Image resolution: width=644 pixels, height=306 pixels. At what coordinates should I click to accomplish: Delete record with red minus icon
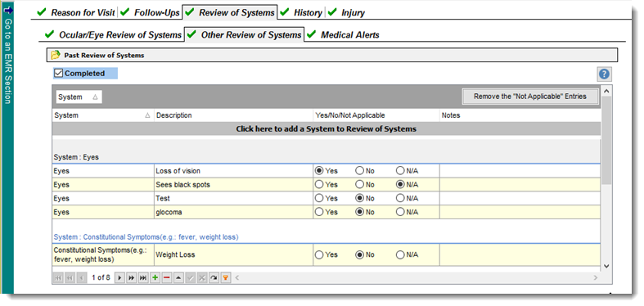click(167, 278)
